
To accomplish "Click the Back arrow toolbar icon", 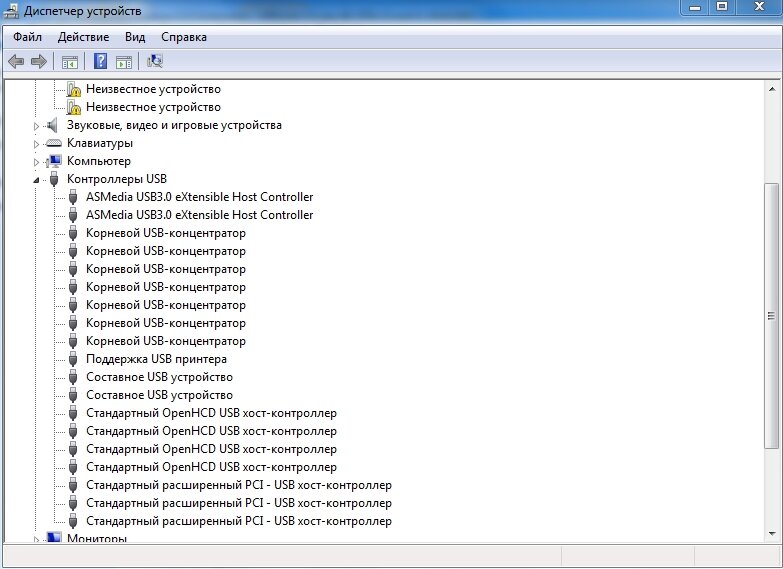I will click(x=16, y=61).
